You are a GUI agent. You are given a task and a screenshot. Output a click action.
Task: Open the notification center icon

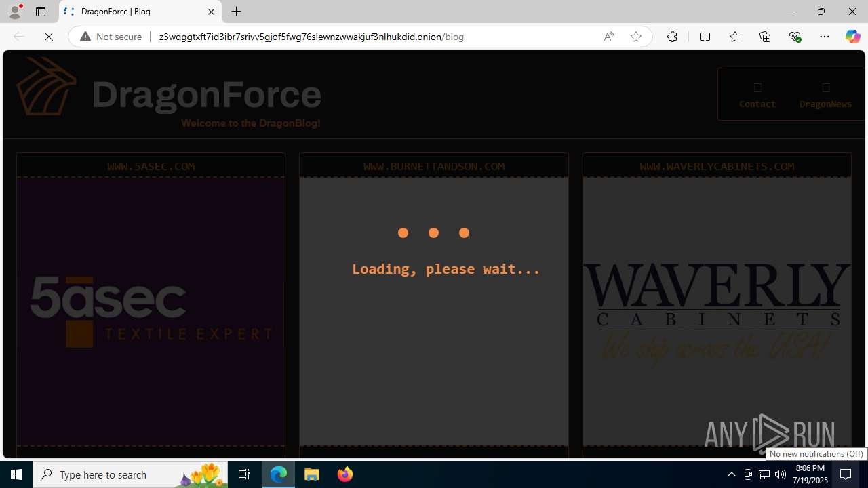(846, 474)
